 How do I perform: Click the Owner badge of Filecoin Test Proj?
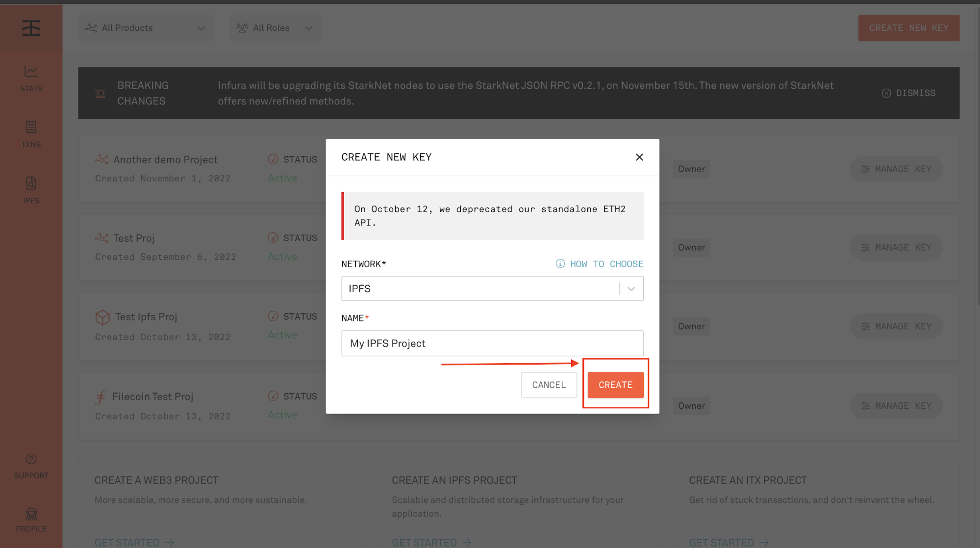[691, 406]
